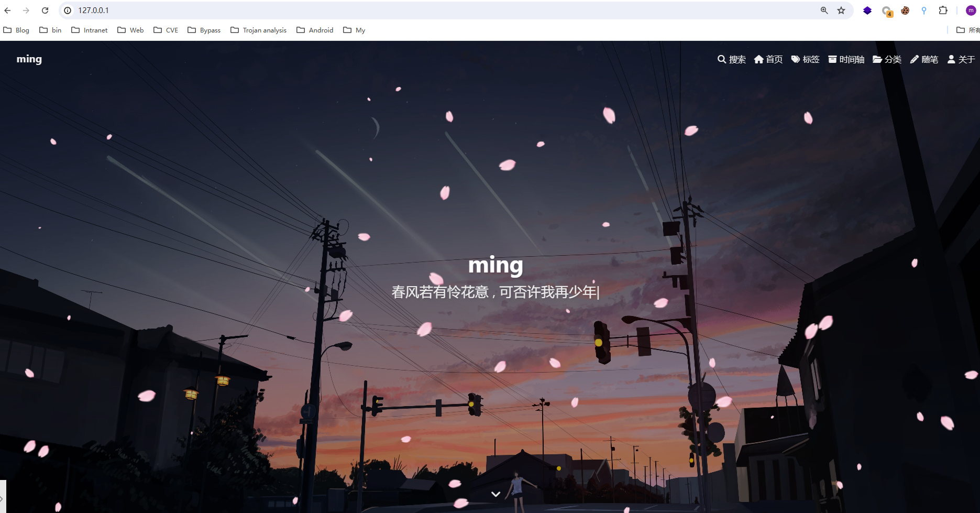This screenshot has width=980, height=513.
Task: Open the Web bookmark folder
Action: (130, 30)
